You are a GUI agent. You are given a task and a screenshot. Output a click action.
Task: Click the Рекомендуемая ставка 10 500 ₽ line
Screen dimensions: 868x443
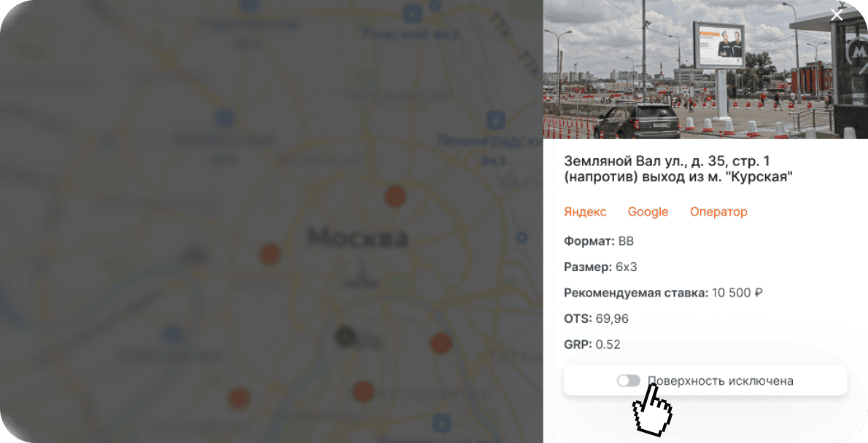pyautogui.click(x=663, y=293)
